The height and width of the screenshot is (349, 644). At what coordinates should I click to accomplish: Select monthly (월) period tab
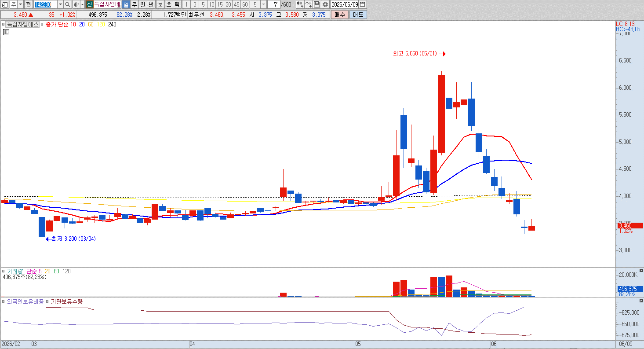(143, 4)
